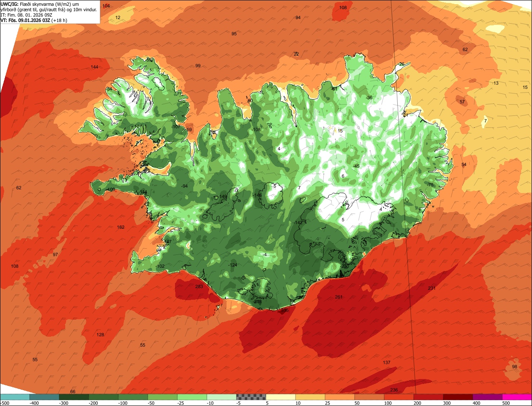Click the -100 to -50 legend color band
The height and width of the screenshot is (406, 532).
[133, 397]
